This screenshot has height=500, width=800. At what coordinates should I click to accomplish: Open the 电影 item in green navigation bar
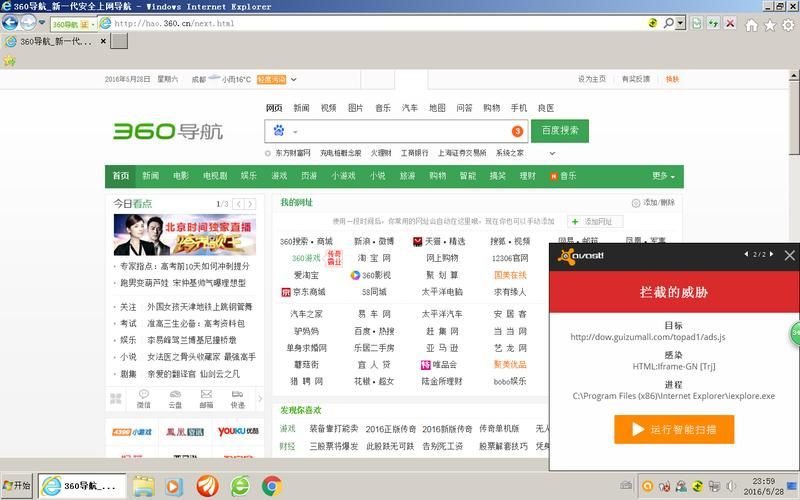click(181, 176)
